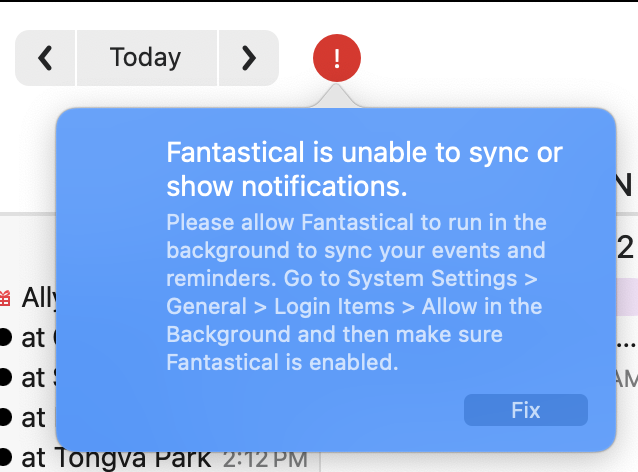Image resolution: width=638 pixels, height=472 pixels.
Task: Click the Login Items instruction text
Action: coord(354,305)
